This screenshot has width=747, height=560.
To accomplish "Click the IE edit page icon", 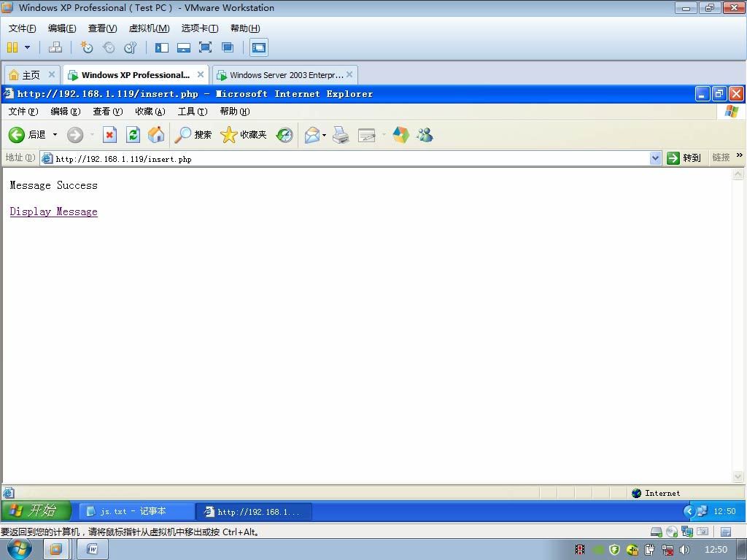I will pyautogui.click(x=366, y=135).
